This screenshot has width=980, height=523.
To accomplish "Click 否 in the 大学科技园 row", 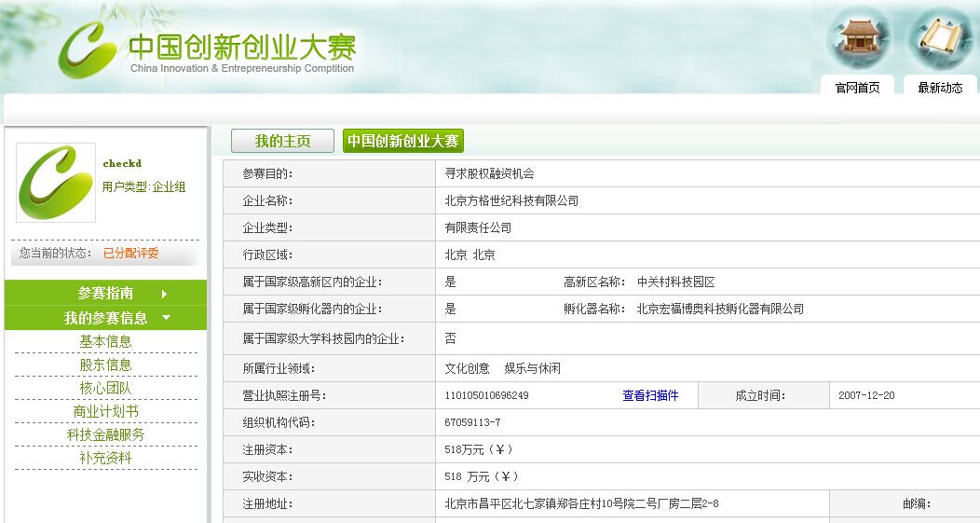I will point(450,338).
